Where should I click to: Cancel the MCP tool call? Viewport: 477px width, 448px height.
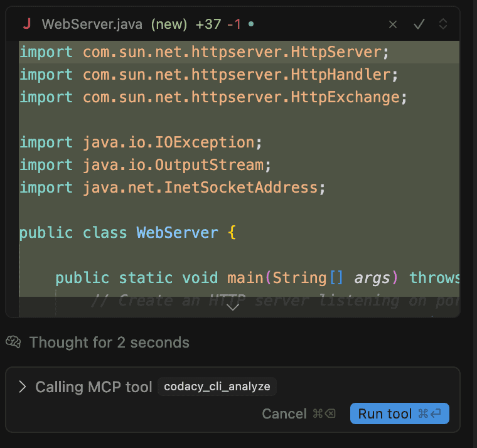point(298,413)
